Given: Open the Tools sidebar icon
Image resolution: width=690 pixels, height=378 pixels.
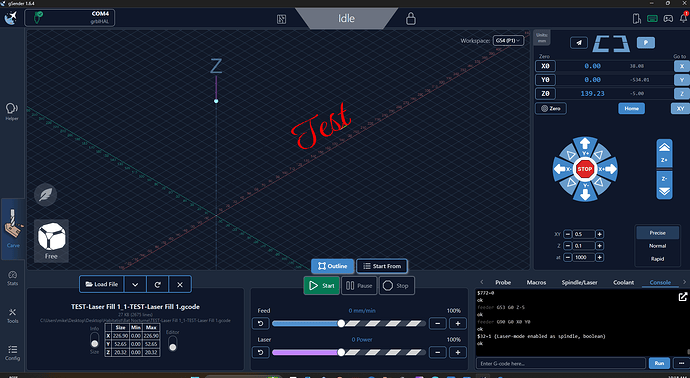Looking at the screenshot, I should [12, 316].
